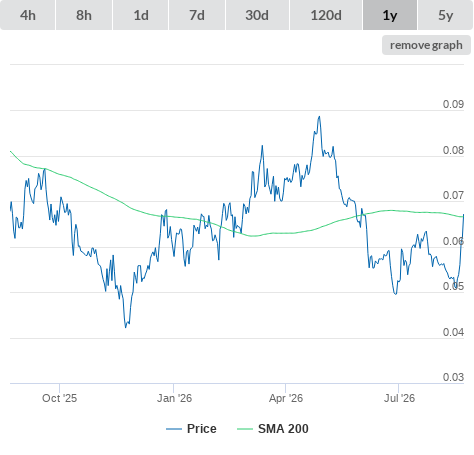The image size is (474, 455).
Task: Click the price peak near 0.09
Action: click(319, 117)
